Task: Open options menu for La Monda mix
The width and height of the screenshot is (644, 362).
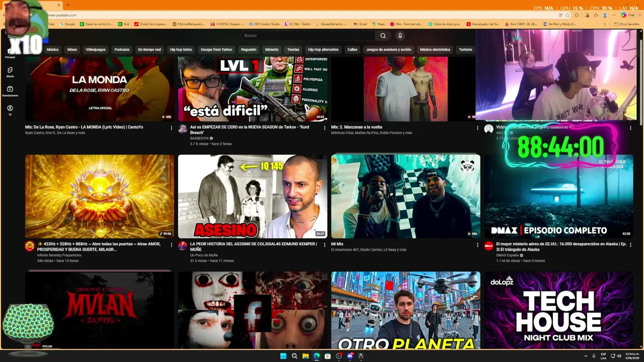Action: 172,128
